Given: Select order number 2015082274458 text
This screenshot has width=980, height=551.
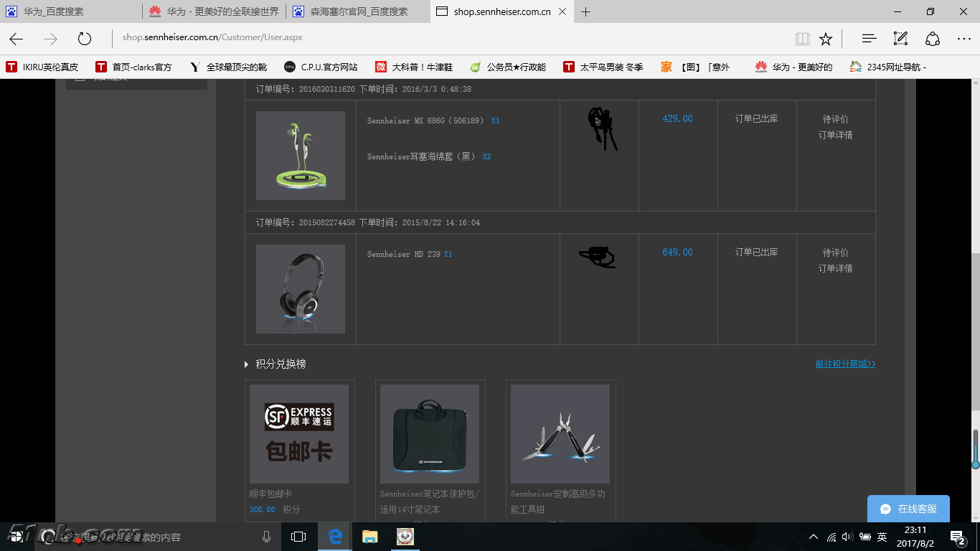Looking at the screenshot, I should (326, 222).
